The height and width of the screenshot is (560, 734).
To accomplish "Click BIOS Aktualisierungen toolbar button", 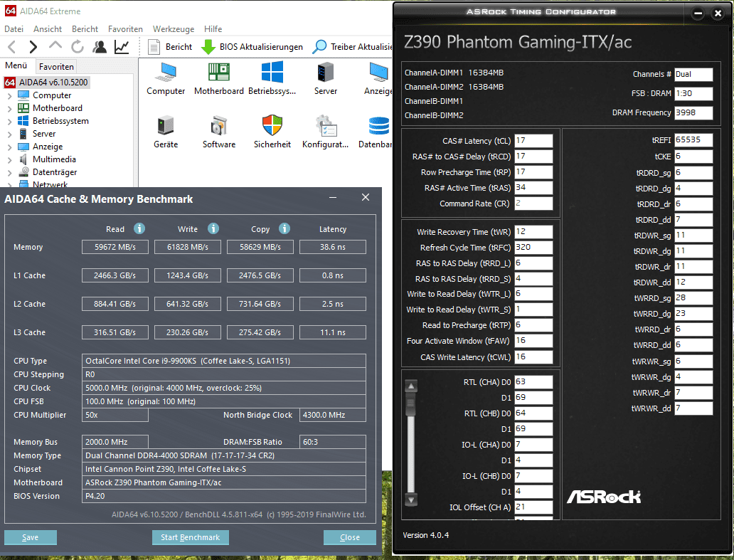I will point(252,47).
